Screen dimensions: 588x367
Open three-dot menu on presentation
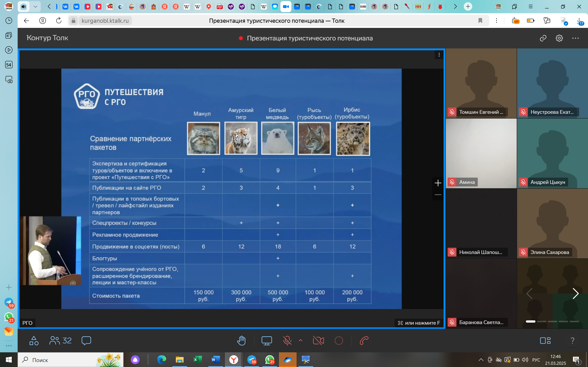tap(439, 55)
